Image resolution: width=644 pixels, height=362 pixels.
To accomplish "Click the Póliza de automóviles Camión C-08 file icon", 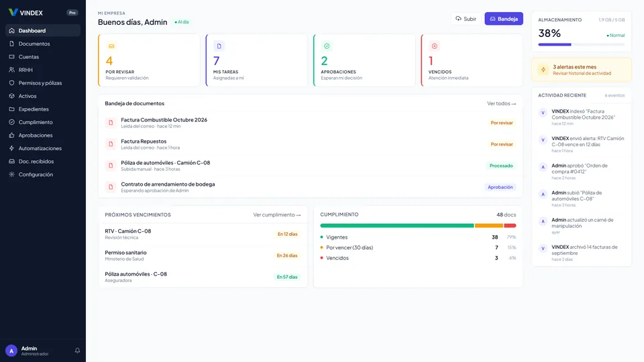I will (111, 166).
